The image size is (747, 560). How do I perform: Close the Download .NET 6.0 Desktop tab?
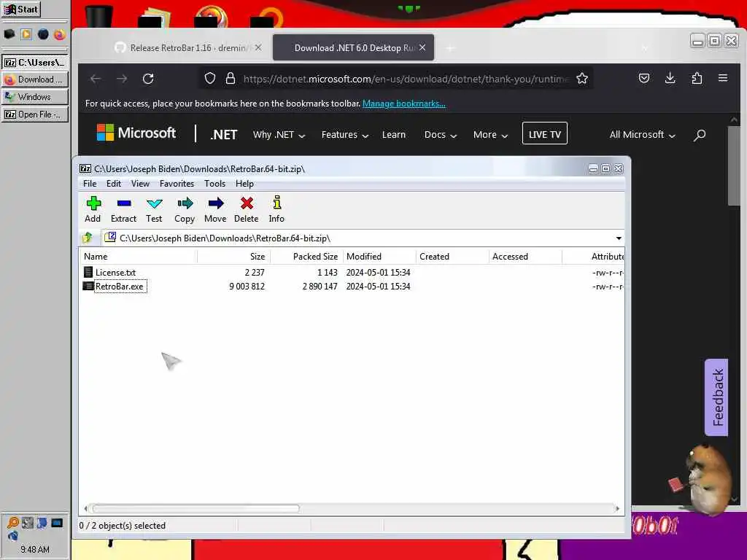[x=422, y=47]
